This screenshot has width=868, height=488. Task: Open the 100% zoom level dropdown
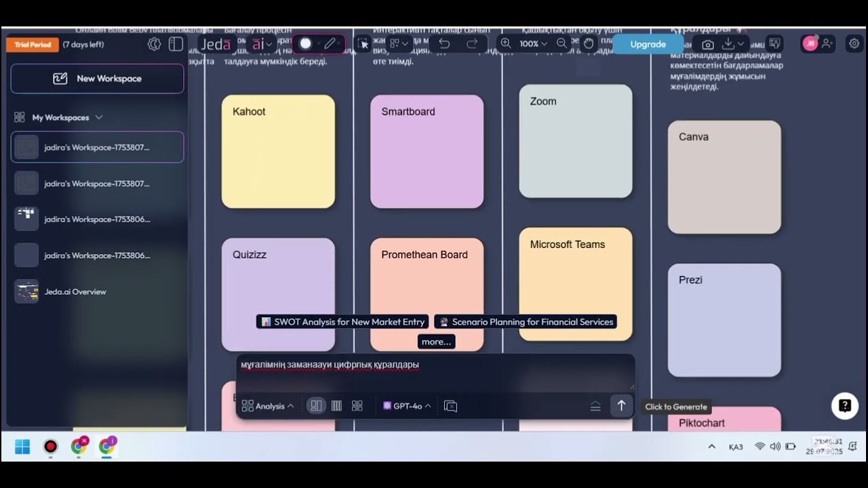click(x=533, y=44)
